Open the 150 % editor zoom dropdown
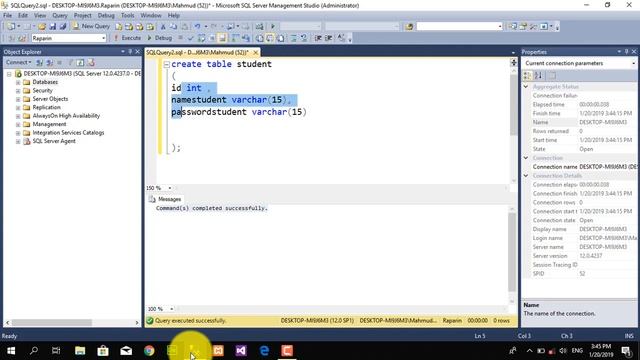 tap(170, 188)
